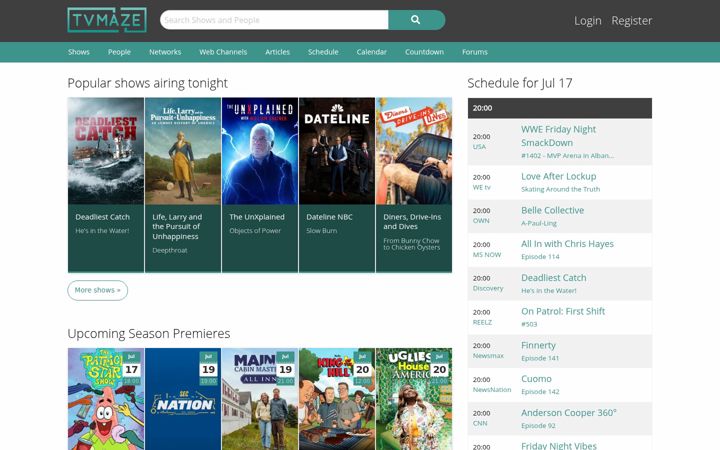Image resolution: width=720 pixels, height=450 pixels.
Task: Open the Life, Larry poster image
Action: tap(183, 151)
